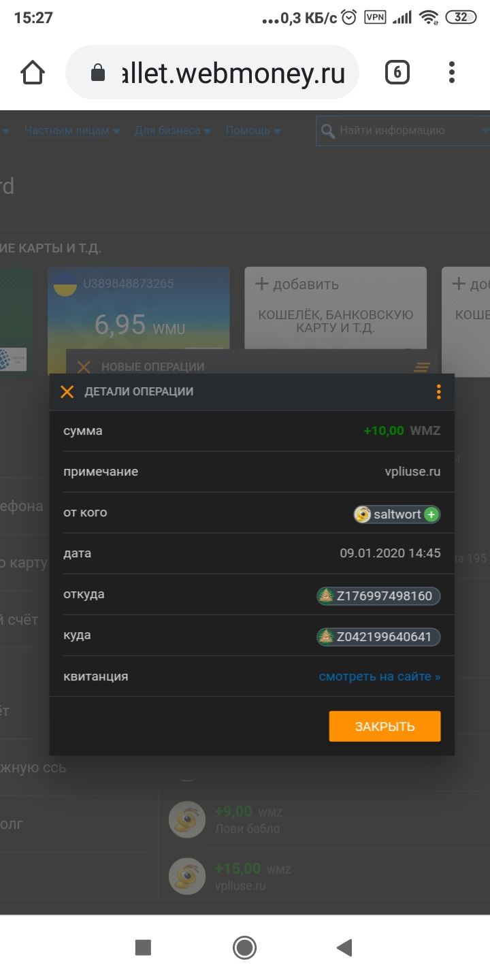Viewport: 490px width, 980px height.
Task: Expand the Помощь dropdown menu
Action: [253, 131]
